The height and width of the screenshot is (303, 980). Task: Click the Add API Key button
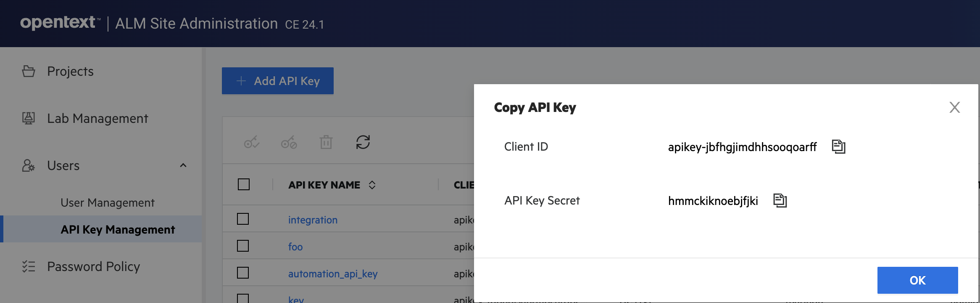pos(278,81)
